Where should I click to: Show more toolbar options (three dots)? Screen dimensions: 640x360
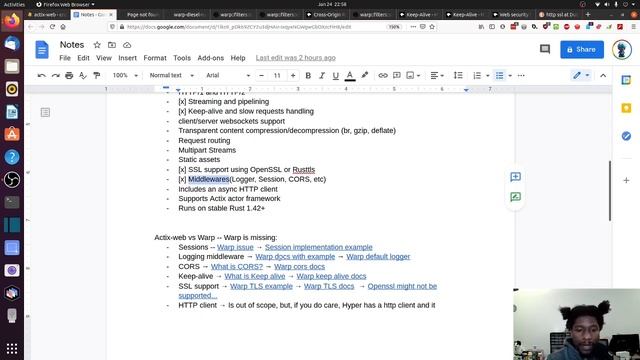coord(521,76)
